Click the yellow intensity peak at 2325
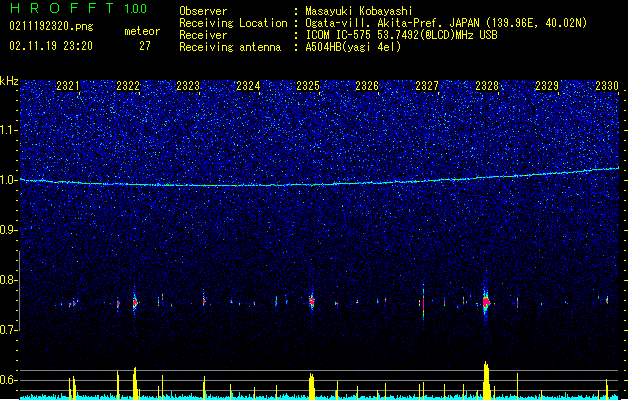The width and height of the screenshot is (629, 400). pyautogui.click(x=311, y=386)
